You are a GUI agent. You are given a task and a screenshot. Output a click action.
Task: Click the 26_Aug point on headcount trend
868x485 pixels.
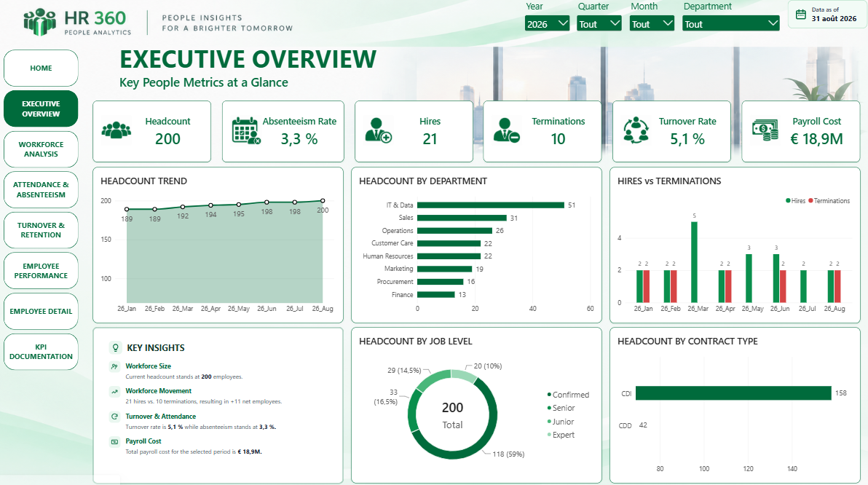tap(323, 201)
